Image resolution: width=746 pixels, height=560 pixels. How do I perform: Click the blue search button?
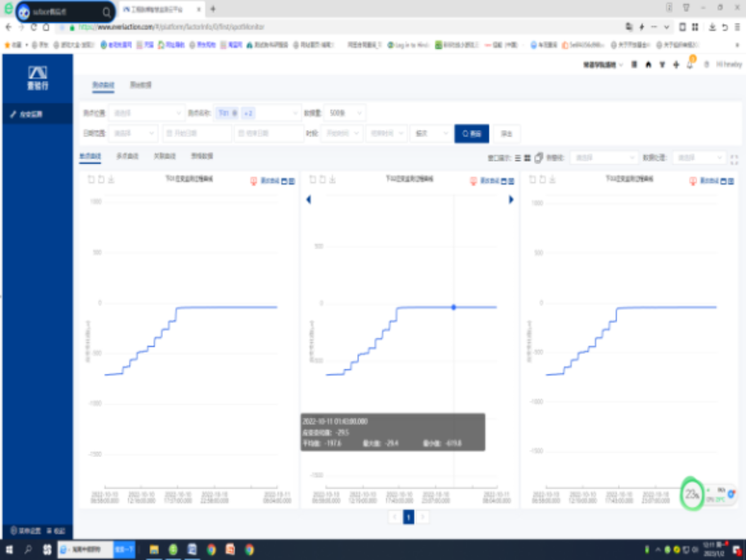pyautogui.click(x=471, y=134)
